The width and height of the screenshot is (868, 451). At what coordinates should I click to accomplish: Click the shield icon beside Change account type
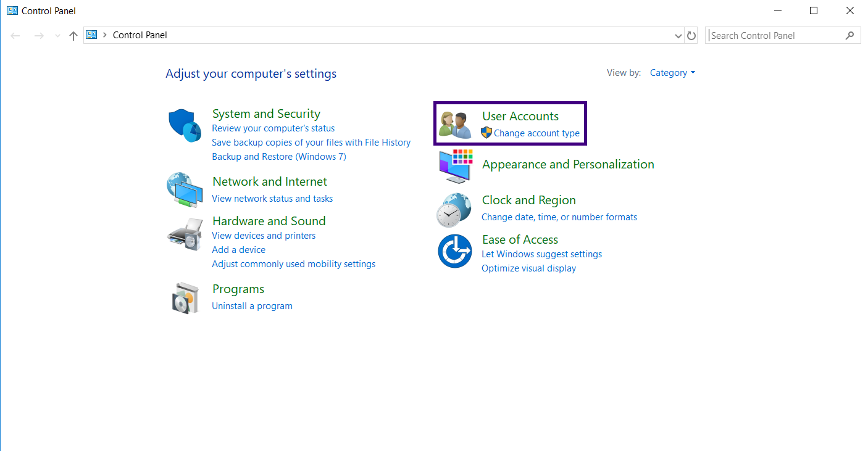point(486,133)
